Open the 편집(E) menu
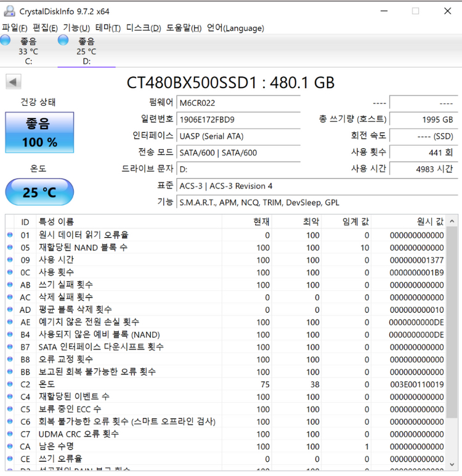This screenshot has height=476, width=462. click(x=45, y=28)
